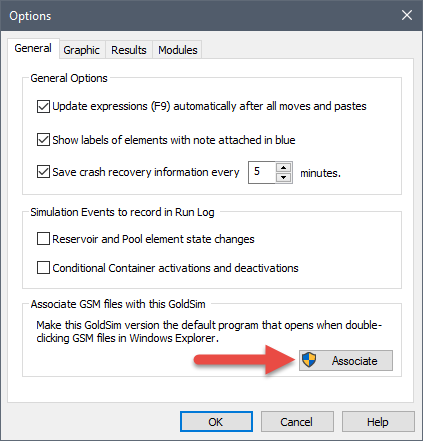Enable Conditional Container activations and deactivations logging
This screenshot has width=423, height=441.
coord(43,268)
